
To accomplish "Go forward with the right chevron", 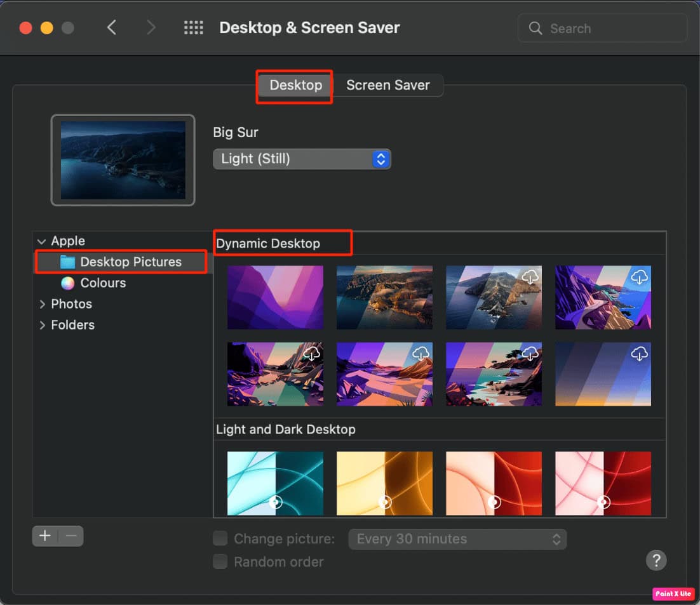I will (151, 28).
